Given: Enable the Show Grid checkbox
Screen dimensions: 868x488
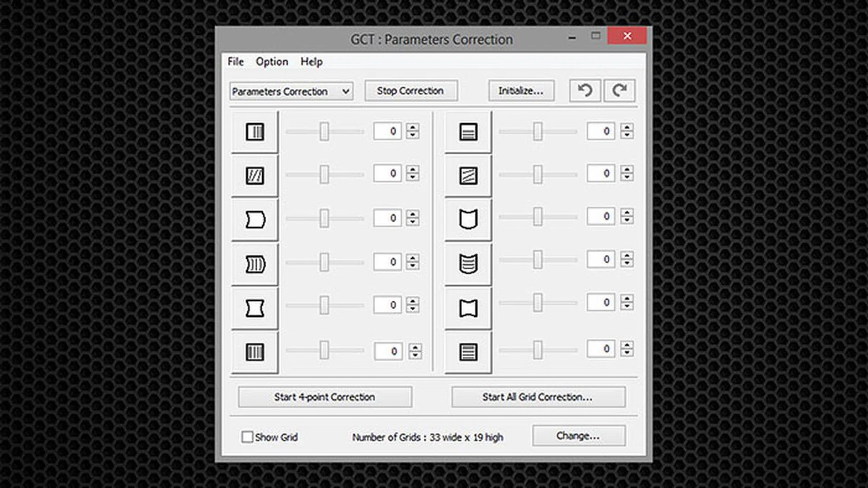Looking at the screenshot, I should pos(247,437).
